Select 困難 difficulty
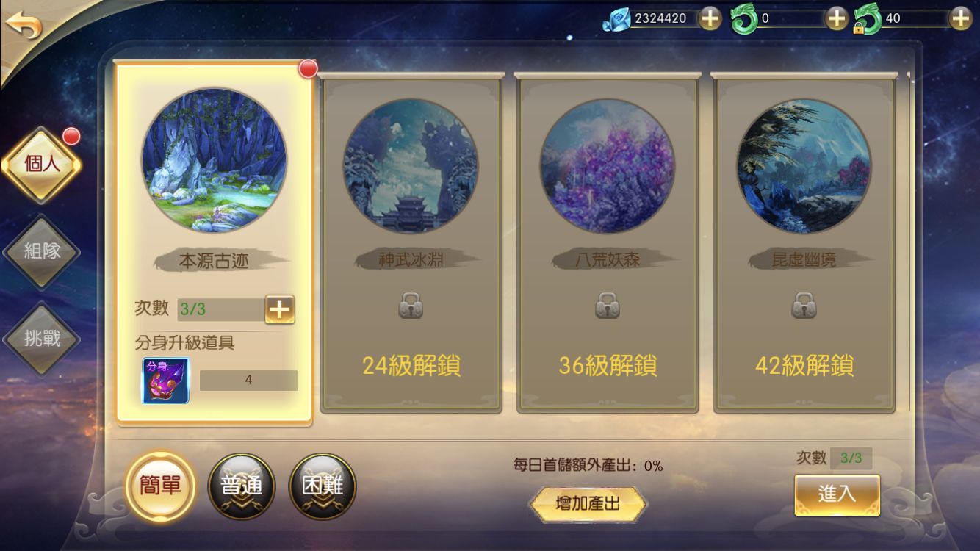980x551 pixels. (x=323, y=486)
